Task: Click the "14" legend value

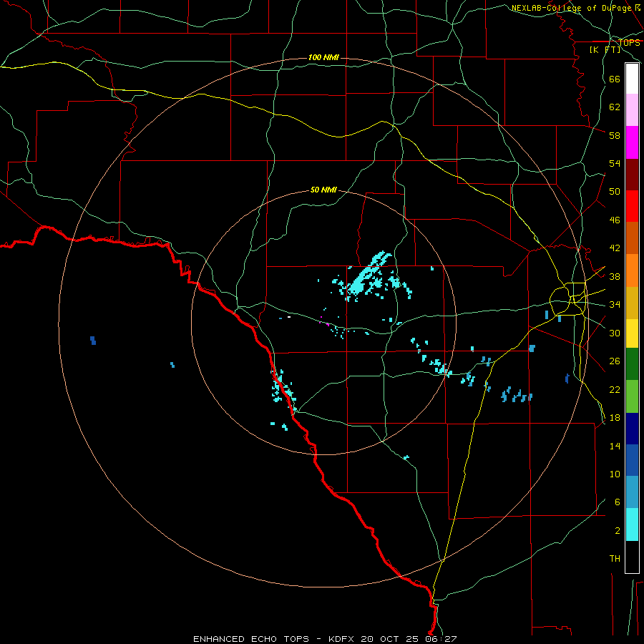Action: 615,446
